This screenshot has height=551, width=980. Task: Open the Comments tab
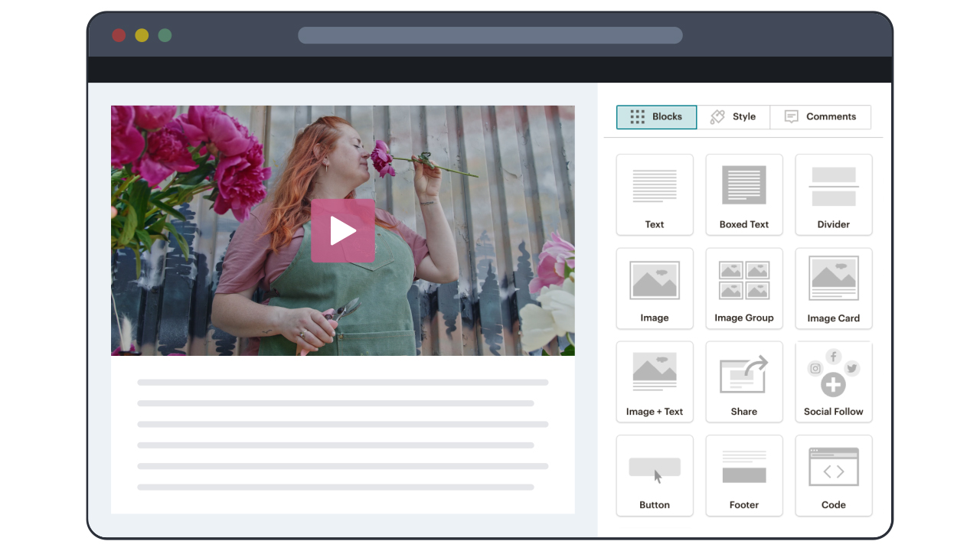click(820, 116)
